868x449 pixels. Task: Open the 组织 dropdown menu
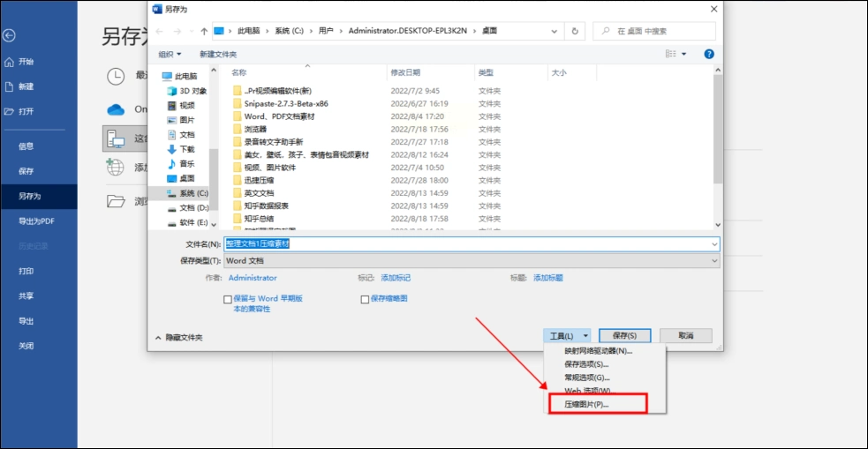(170, 54)
